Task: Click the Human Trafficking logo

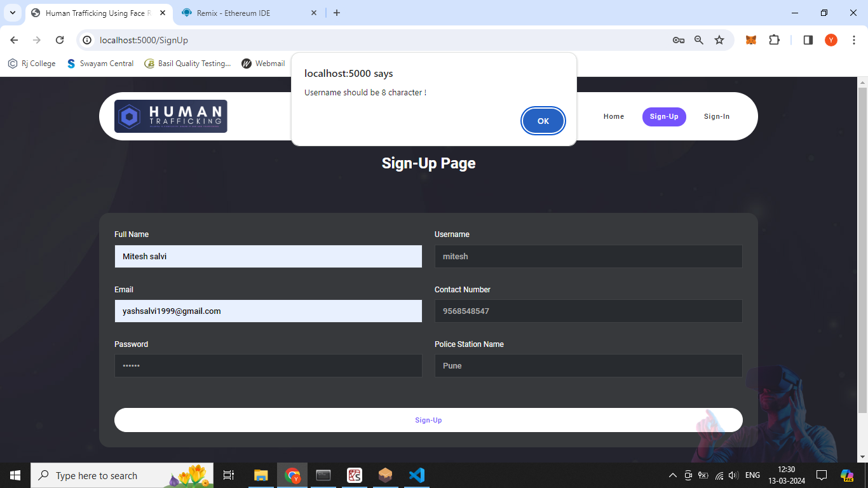Action: point(170,116)
